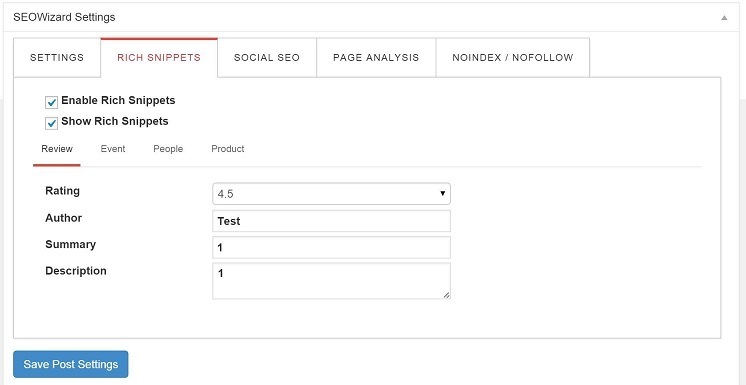Viewport: 746px width, 385px height.
Task: Open the Rating dropdown showing 4.5
Action: coord(331,194)
